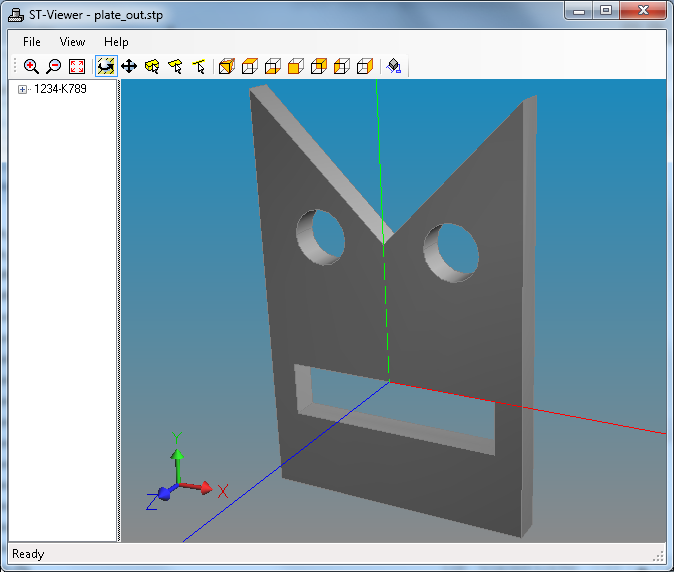Click the left circular hole in plate
The height and width of the screenshot is (572, 674).
click(321, 237)
